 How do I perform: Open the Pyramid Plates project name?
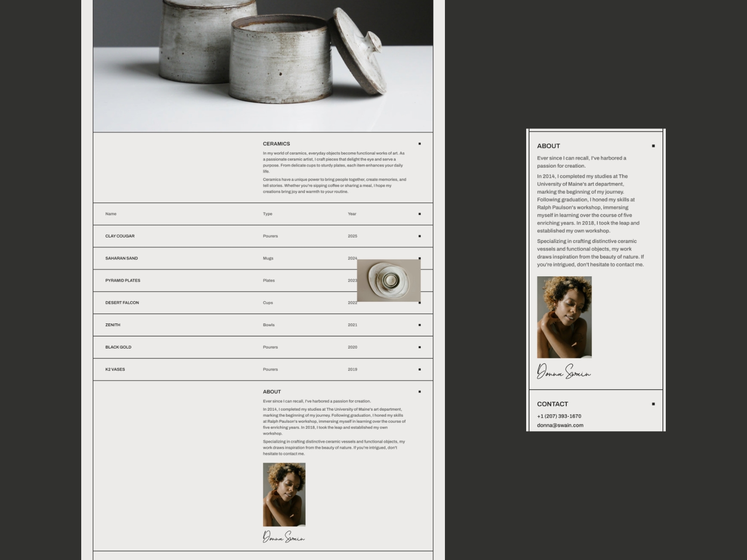[x=122, y=280]
